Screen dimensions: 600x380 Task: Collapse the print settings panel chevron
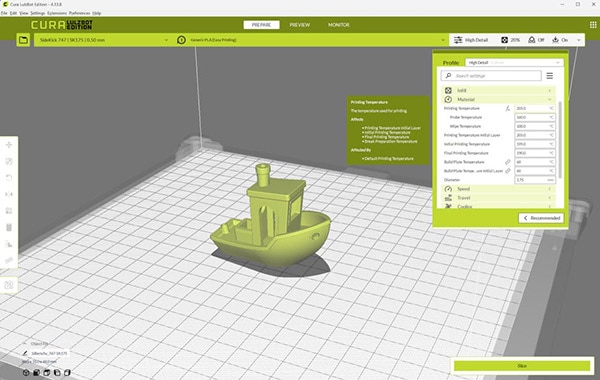pos(579,40)
